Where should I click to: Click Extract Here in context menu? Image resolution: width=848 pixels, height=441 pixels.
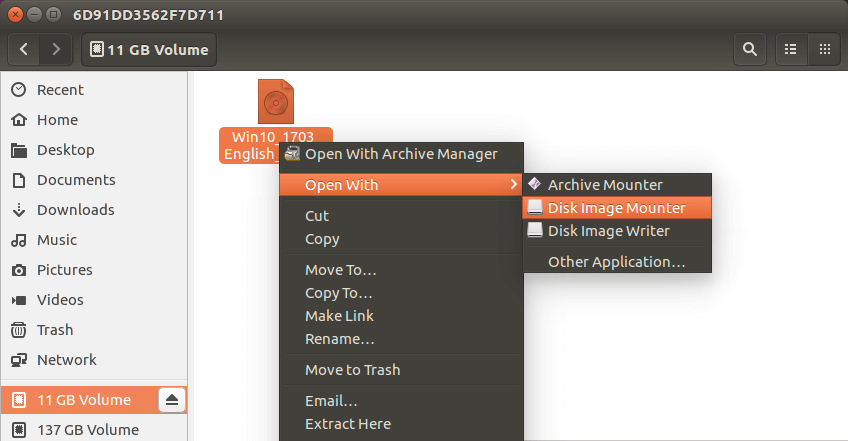tap(347, 424)
